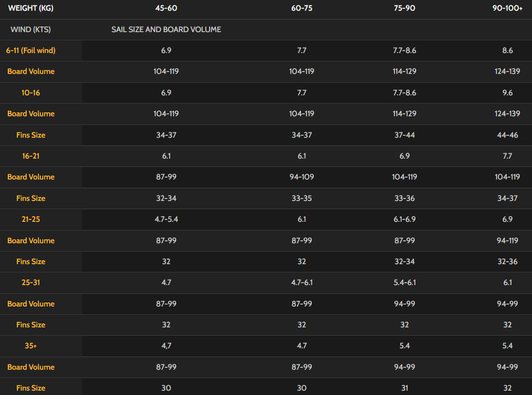Click the 9.6 sail size cell

pos(507,92)
